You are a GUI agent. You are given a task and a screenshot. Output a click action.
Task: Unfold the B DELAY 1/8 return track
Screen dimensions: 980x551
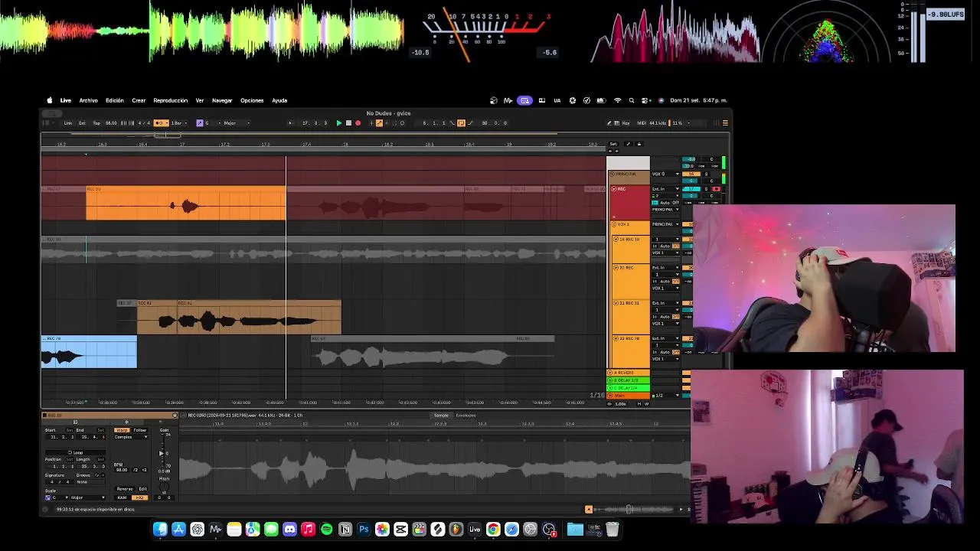(611, 380)
